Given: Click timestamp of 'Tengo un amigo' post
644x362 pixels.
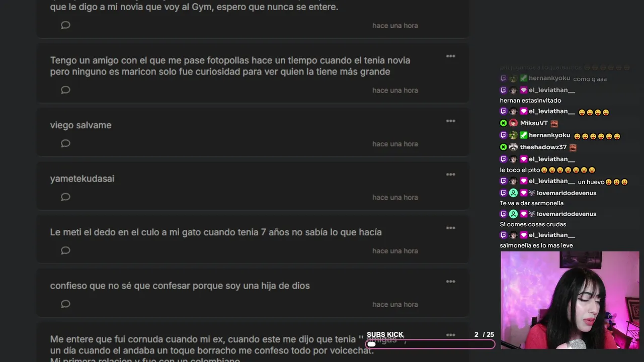Looking at the screenshot, I should tap(395, 90).
